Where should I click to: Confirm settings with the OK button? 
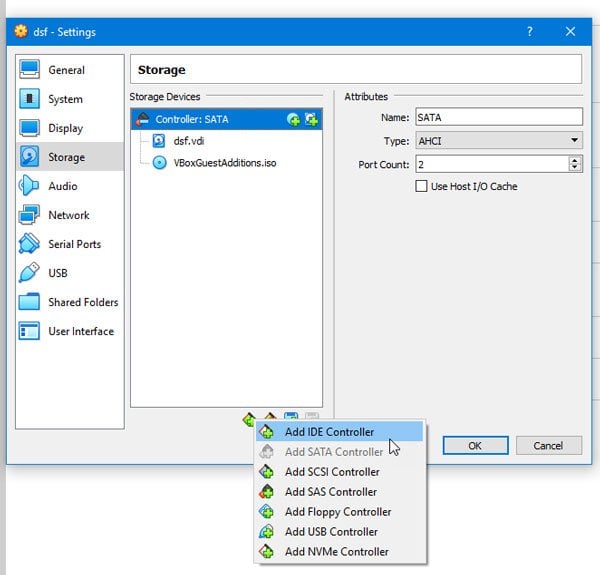pyautogui.click(x=476, y=445)
